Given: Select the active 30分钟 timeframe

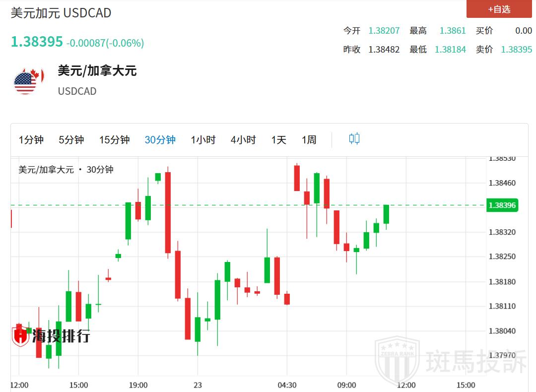Looking at the screenshot, I should pyautogui.click(x=160, y=140).
